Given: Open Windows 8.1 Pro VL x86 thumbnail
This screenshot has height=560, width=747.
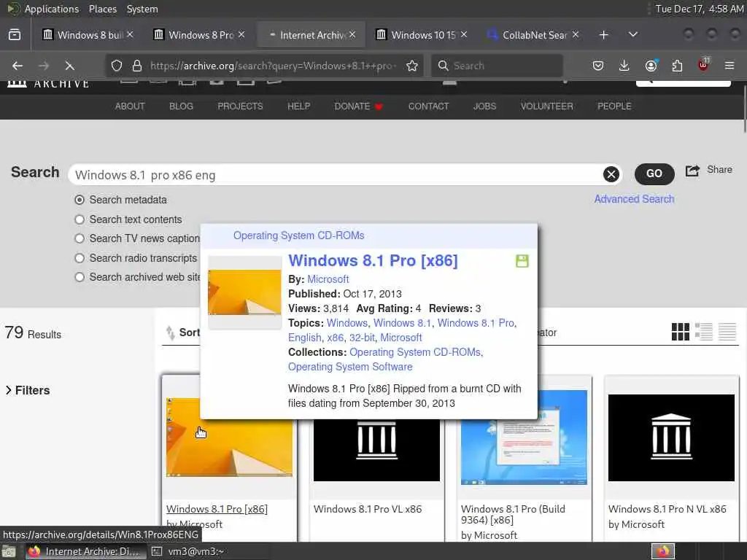Looking at the screenshot, I should 377,449.
